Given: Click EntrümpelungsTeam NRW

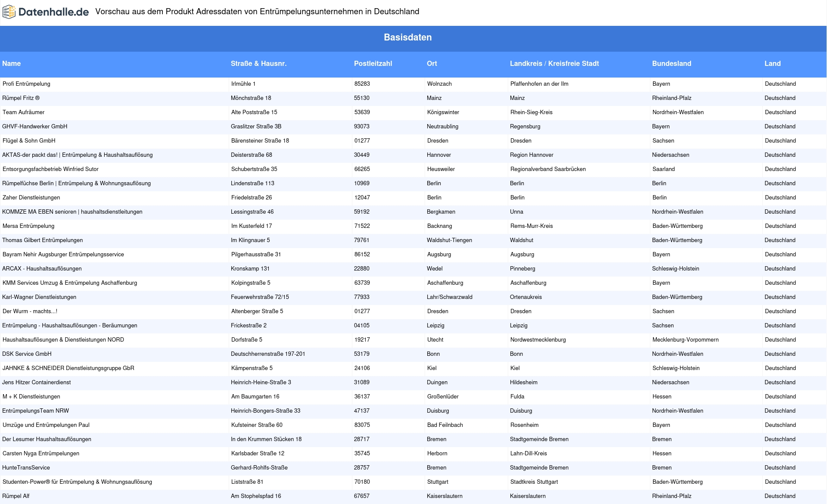Looking at the screenshot, I should click(x=35, y=411).
